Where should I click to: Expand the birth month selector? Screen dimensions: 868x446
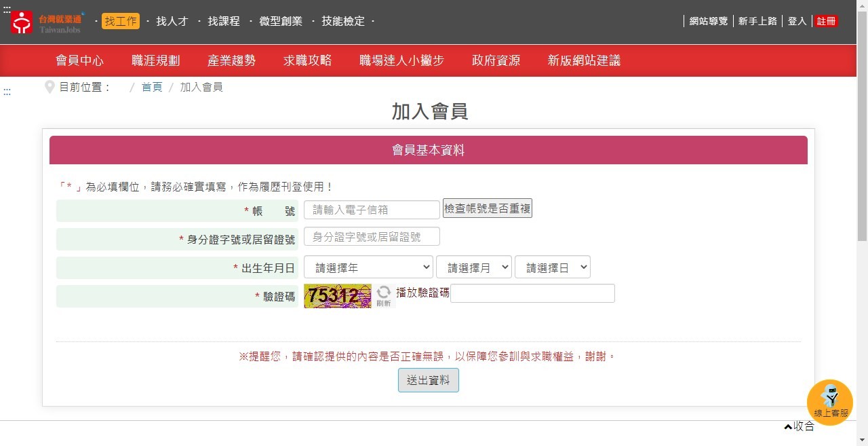474,267
